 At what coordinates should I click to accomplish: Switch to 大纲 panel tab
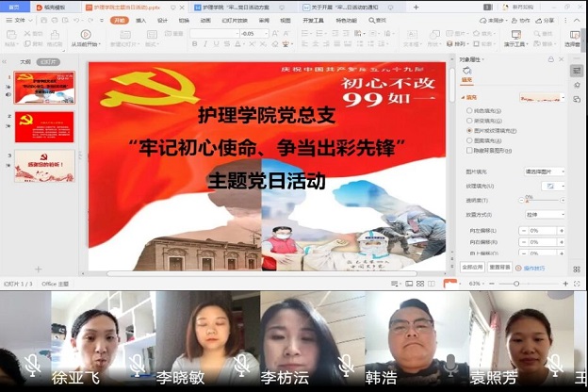point(25,62)
